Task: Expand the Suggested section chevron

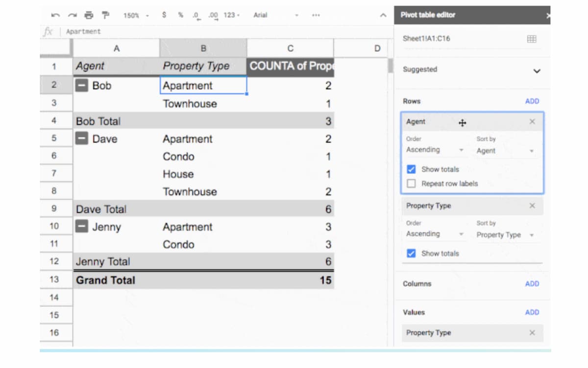Action: pos(537,70)
